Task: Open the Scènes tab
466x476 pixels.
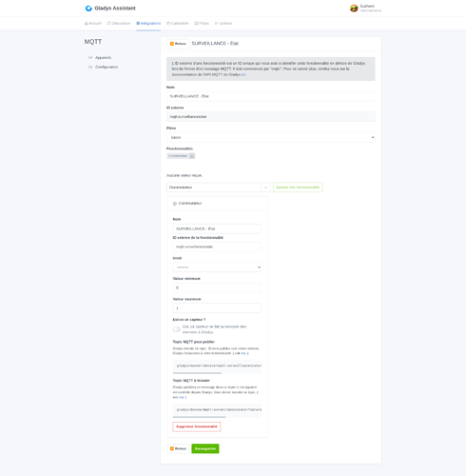Action: click(223, 23)
